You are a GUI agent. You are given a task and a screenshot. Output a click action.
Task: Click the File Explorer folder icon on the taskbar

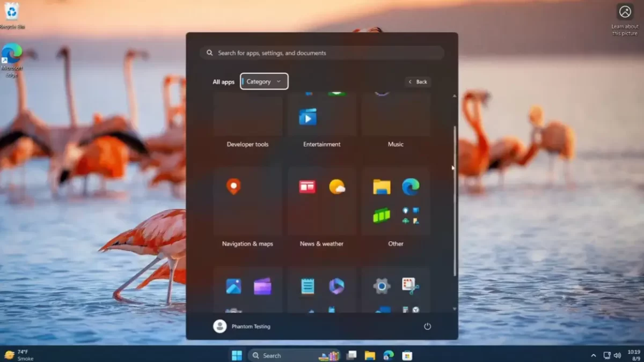point(370,355)
